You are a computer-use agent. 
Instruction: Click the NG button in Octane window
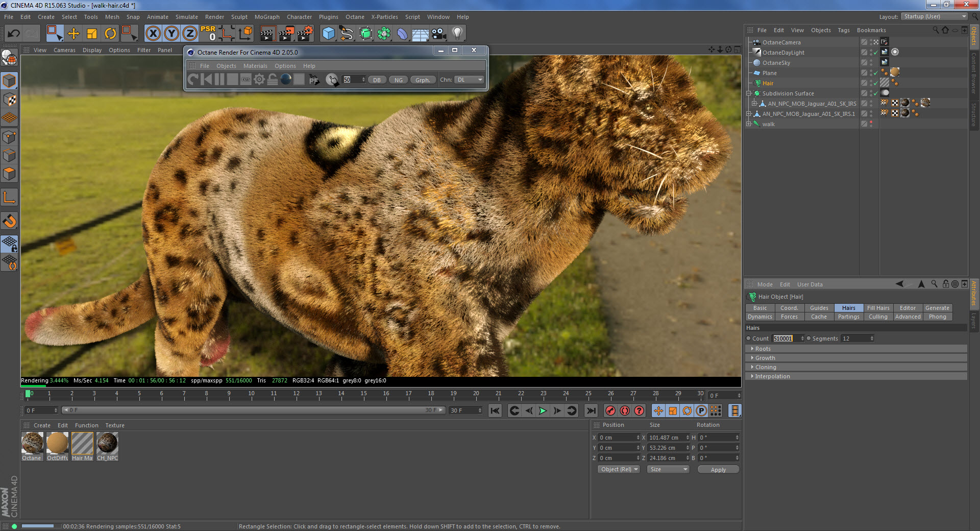pos(398,80)
